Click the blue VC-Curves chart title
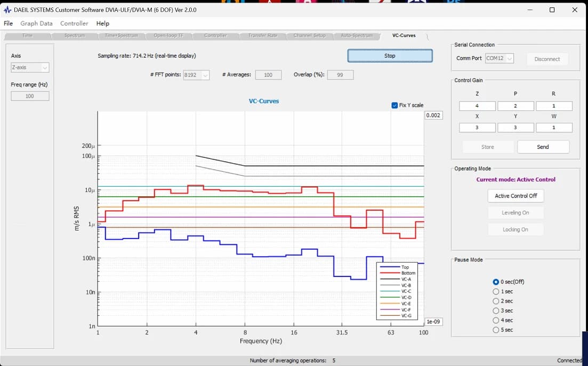588x366 pixels. (x=264, y=101)
